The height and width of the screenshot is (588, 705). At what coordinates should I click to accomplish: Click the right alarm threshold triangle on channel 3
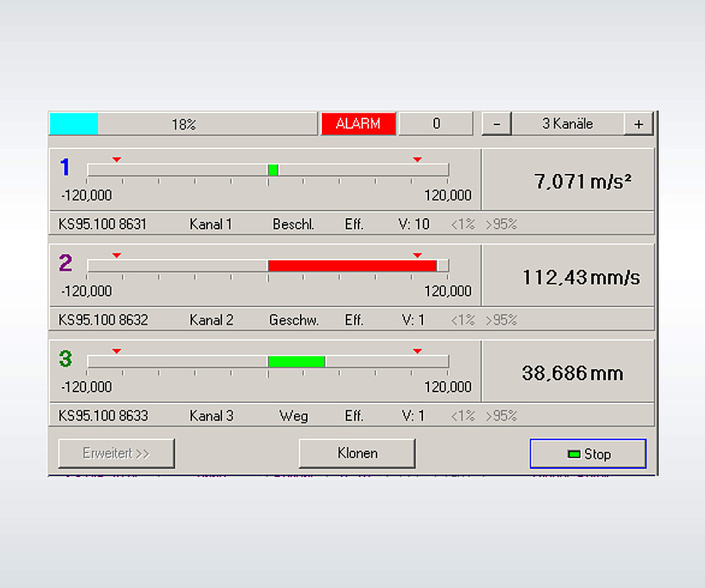coord(418,351)
